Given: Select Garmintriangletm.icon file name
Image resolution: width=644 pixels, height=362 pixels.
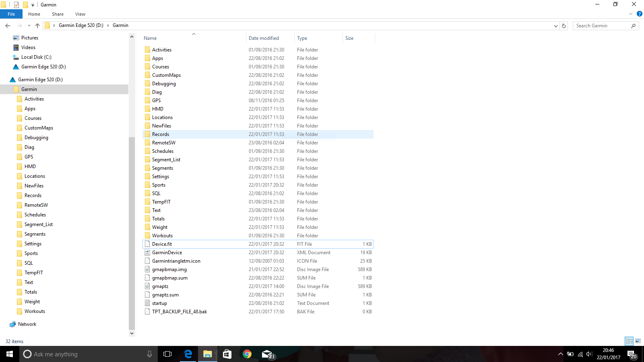Looking at the screenshot, I should pyautogui.click(x=176, y=261).
